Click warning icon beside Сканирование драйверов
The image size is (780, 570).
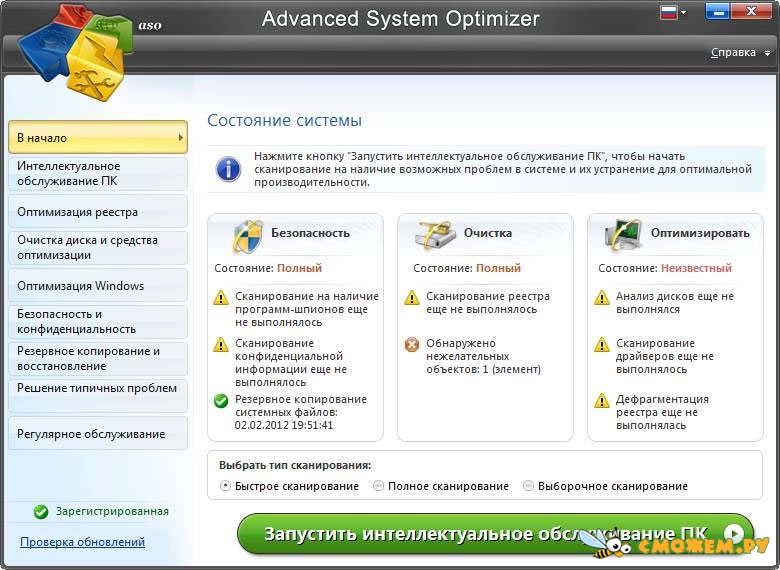coord(602,344)
